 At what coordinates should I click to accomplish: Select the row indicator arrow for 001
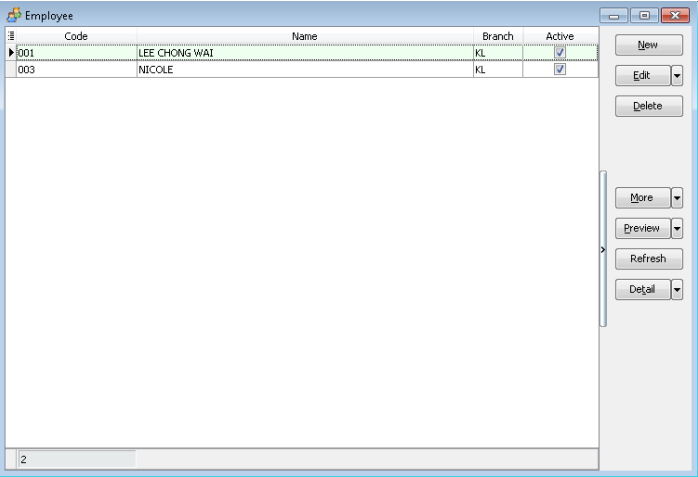11,53
